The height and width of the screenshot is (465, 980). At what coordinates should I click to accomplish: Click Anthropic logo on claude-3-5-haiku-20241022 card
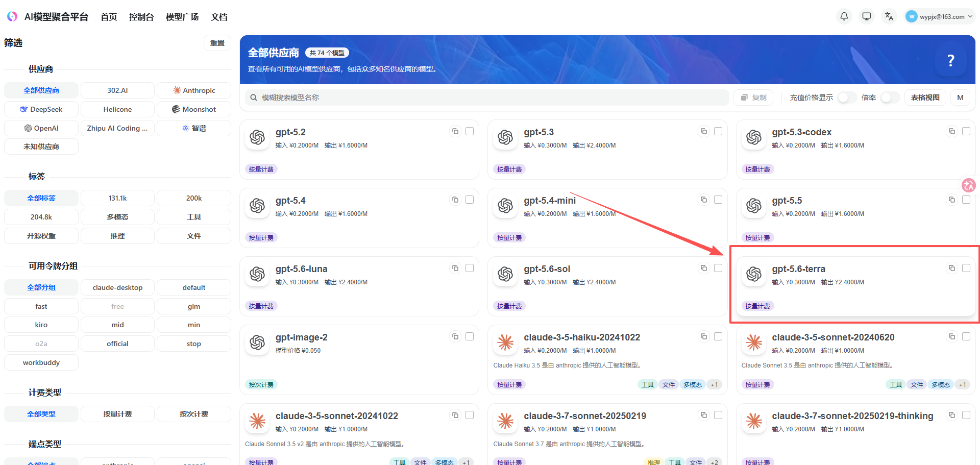pyautogui.click(x=505, y=342)
